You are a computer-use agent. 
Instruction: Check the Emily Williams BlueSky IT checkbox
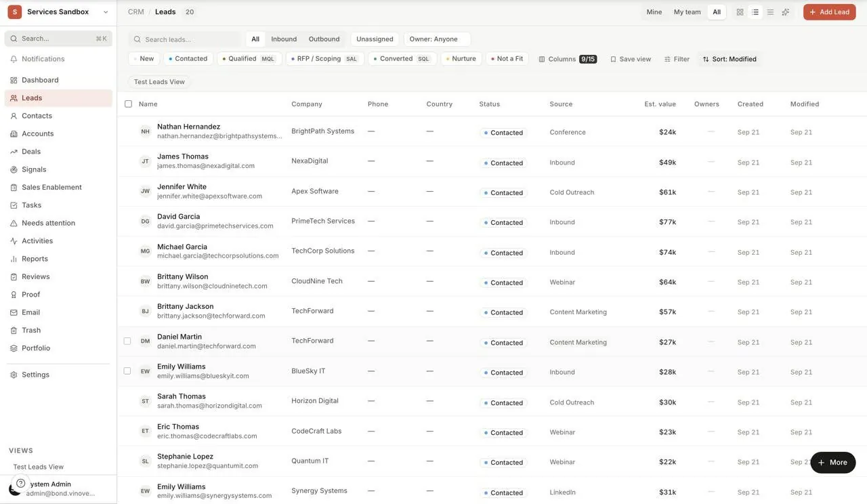(127, 371)
